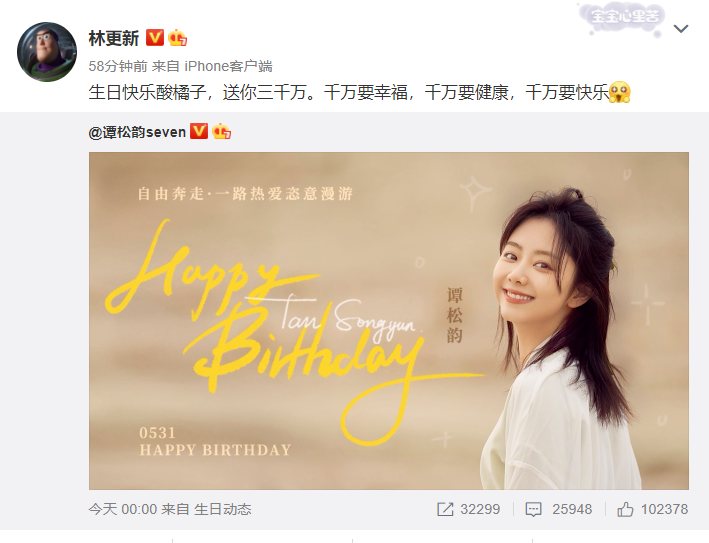Click the 生日动态 source link

pos(222,510)
